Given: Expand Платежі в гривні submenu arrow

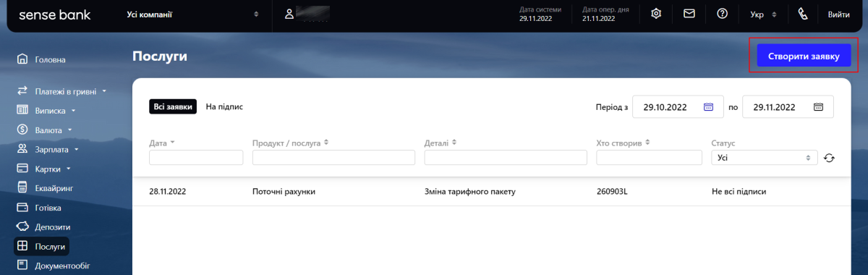Looking at the screenshot, I should coord(104,92).
